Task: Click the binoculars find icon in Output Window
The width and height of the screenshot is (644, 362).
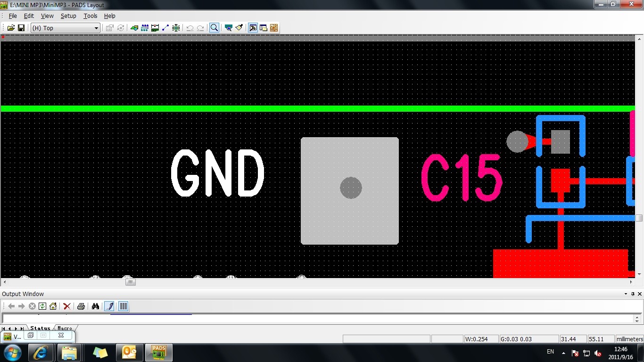Action: pyautogui.click(x=95, y=306)
